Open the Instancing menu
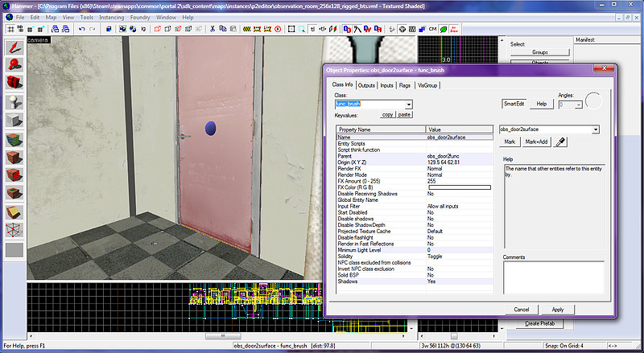Screen dimensions: 644x353 [111, 17]
